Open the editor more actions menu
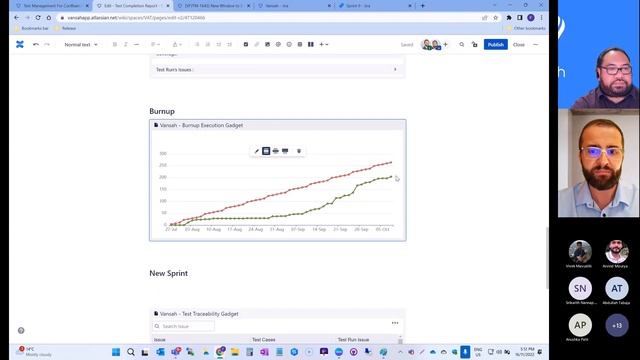The image size is (640, 360). [536, 44]
